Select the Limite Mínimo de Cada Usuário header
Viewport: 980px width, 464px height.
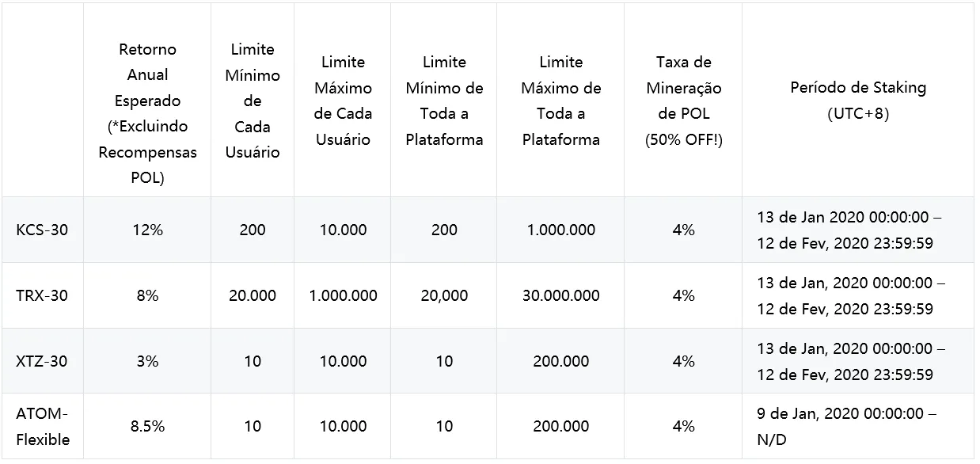(x=253, y=101)
